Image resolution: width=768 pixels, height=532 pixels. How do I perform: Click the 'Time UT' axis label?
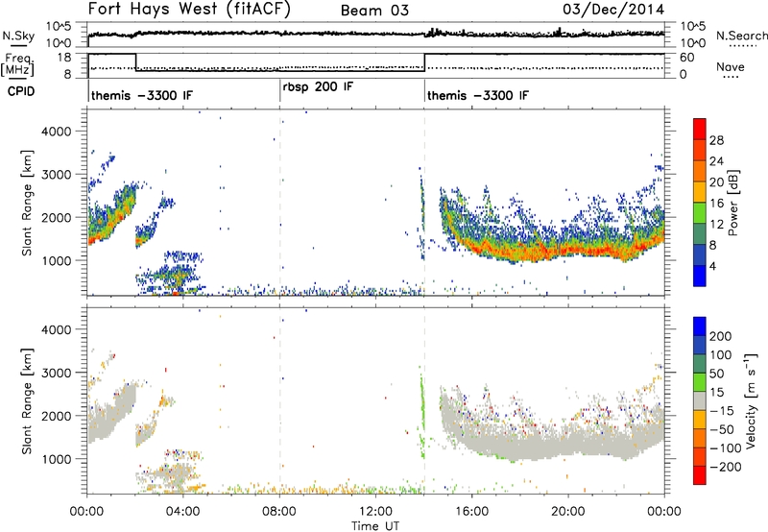tap(375, 526)
